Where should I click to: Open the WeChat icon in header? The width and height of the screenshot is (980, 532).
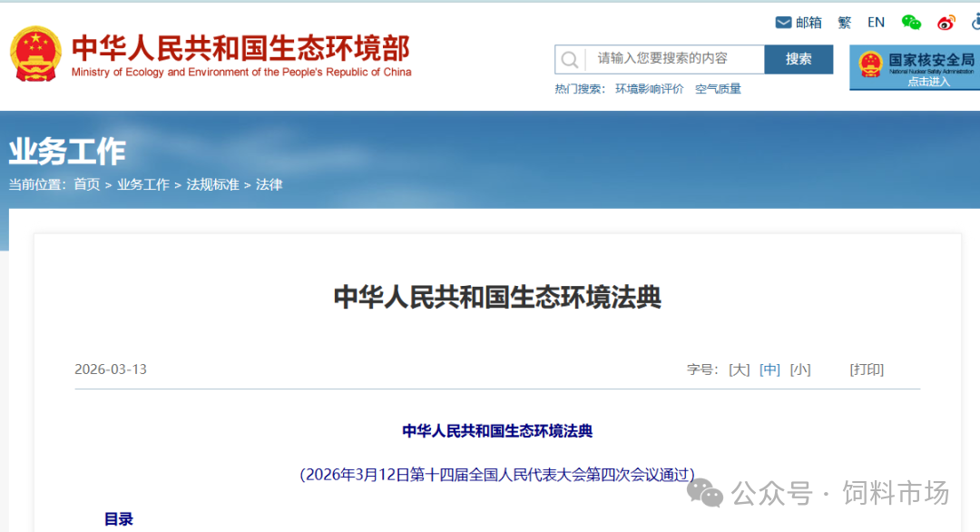911,23
